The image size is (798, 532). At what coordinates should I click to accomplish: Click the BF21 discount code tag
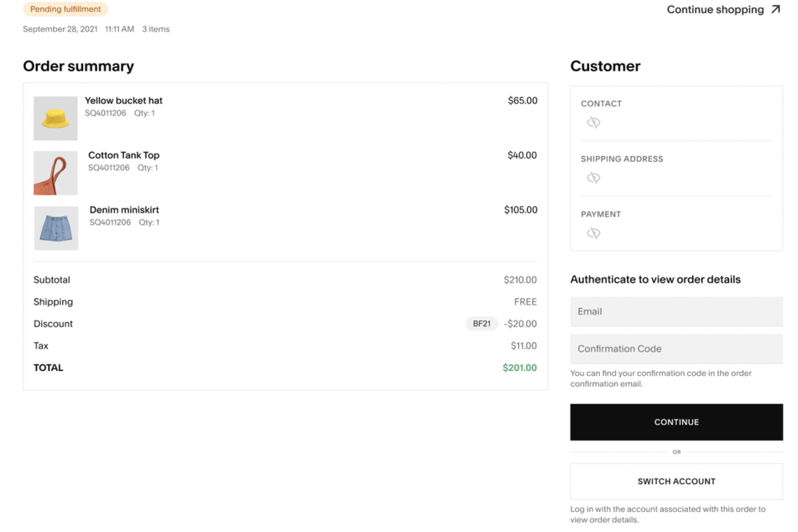point(482,324)
